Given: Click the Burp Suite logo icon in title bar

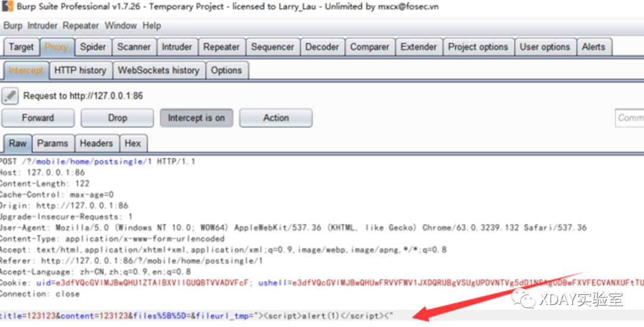Looking at the screenshot, I should tap(7, 6).
